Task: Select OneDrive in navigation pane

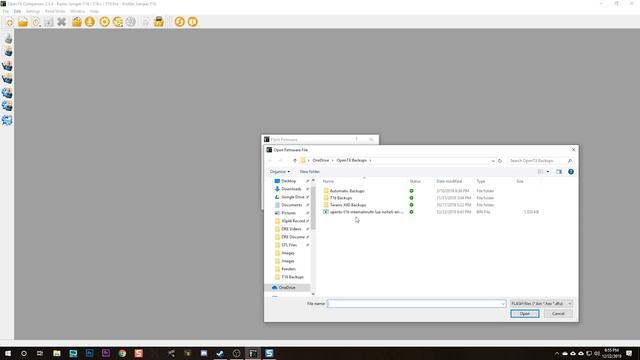Action: (287, 288)
